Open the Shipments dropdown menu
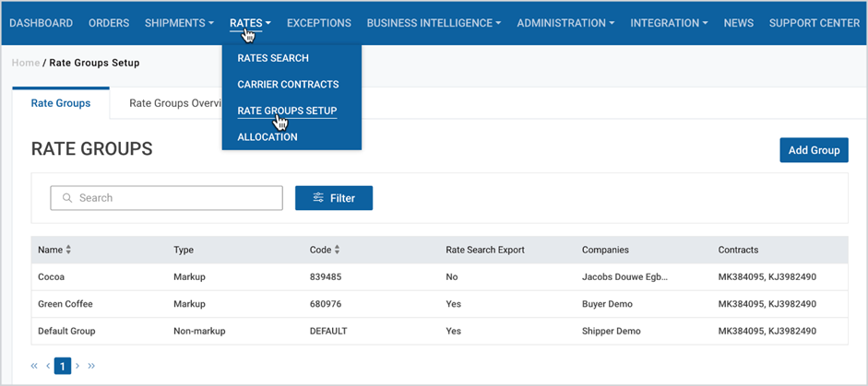This screenshot has width=868, height=386. tap(179, 23)
